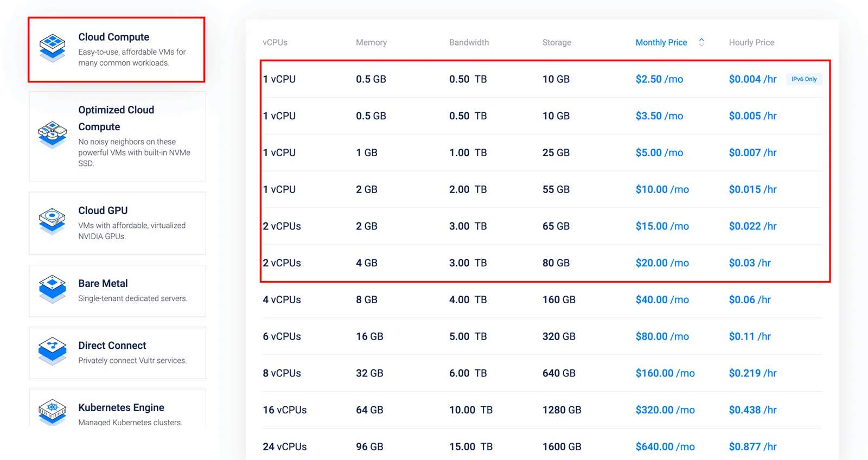Screen dimensions: 868x460
Task: Click the Cloud Compute stacked-cube icon
Action: (x=52, y=48)
